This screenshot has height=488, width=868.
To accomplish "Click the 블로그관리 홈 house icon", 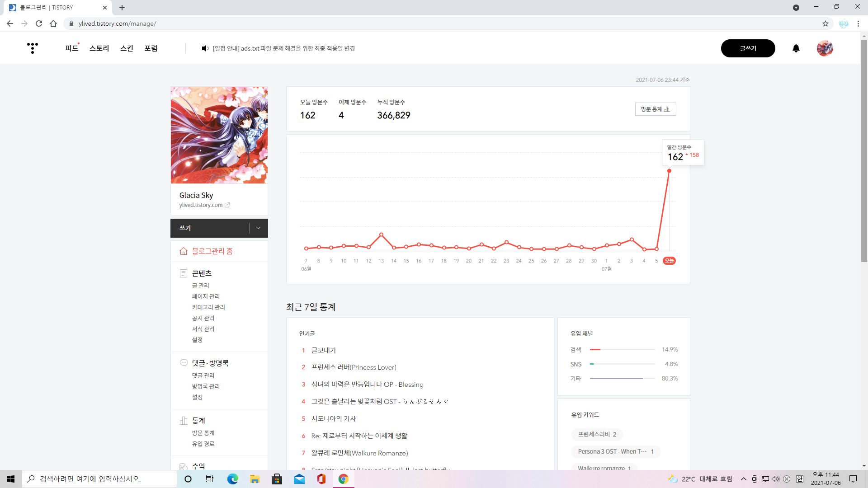I will pyautogui.click(x=184, y=251).
